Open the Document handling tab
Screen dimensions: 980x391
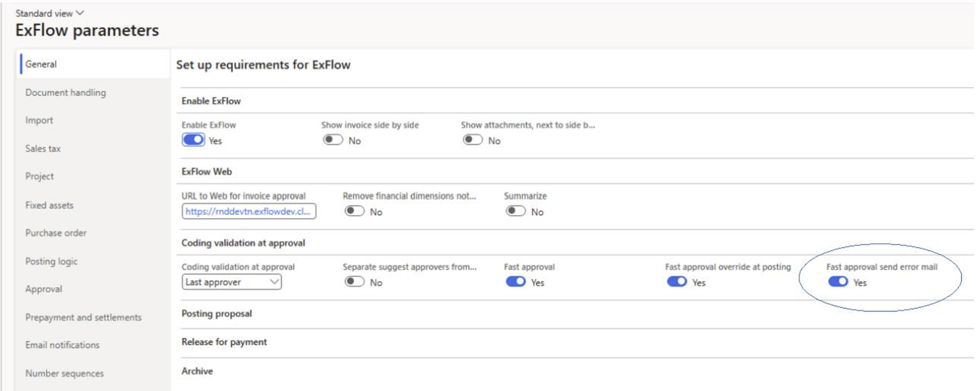95,93
